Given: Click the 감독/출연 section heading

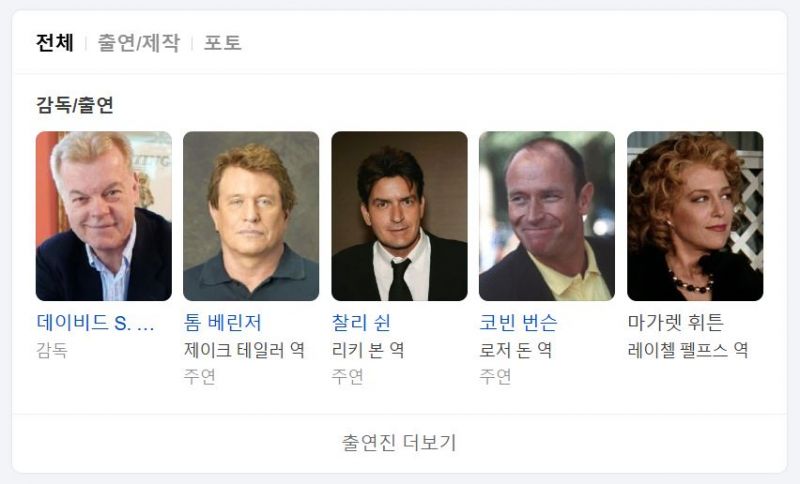Looking at the screenshot, I should point(75,106).
